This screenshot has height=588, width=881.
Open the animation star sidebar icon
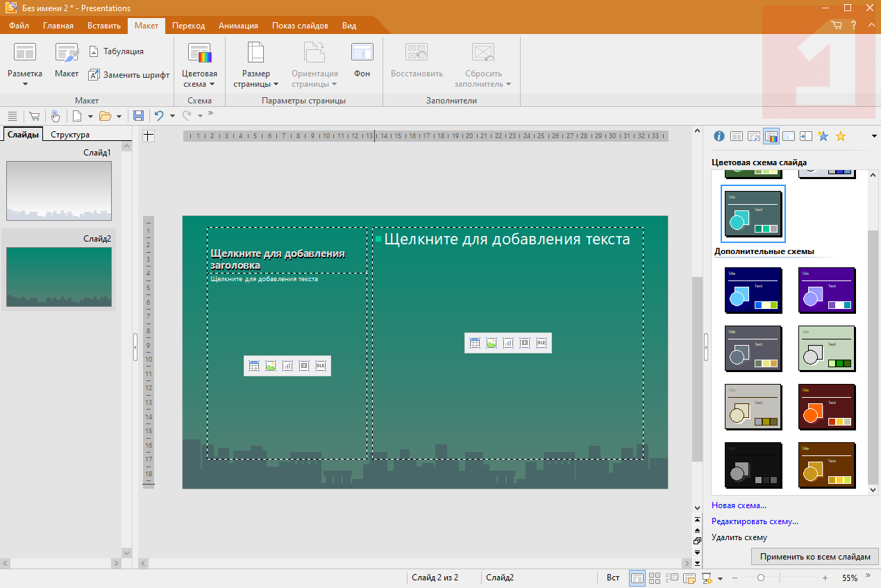tap(823, 136)
